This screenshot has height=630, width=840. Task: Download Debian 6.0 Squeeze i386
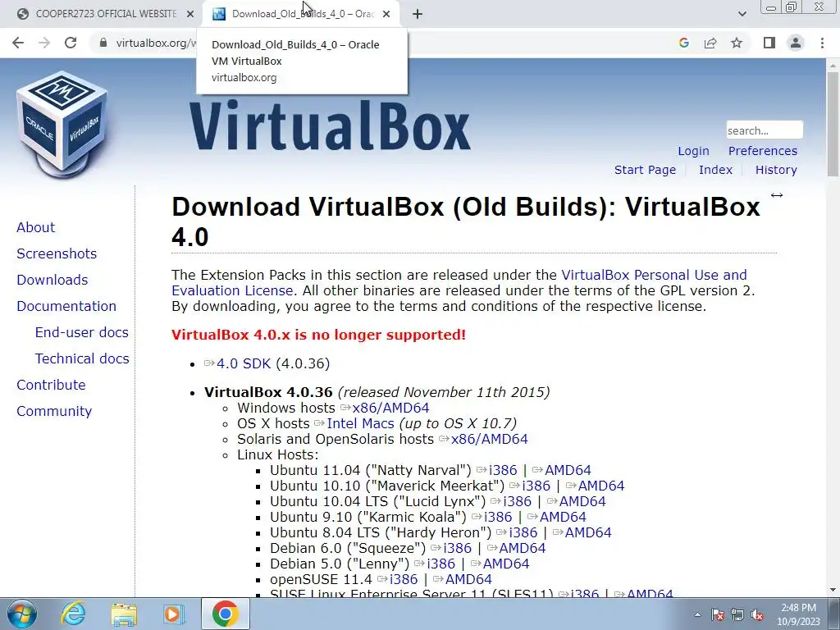[x=457, y=548]
